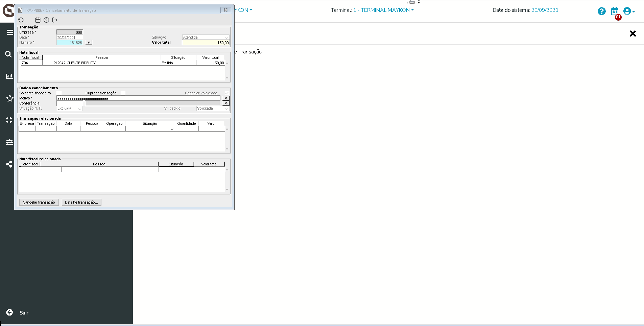Screen dimensions: 644x326
Task: Click the share icon in sidebar
Action: tap(9, 164)
